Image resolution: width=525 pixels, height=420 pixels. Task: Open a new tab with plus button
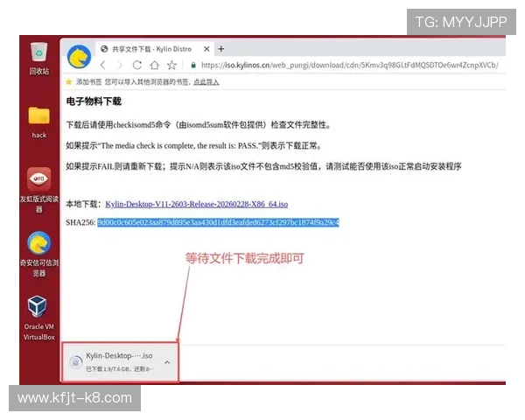click(221, 49)
